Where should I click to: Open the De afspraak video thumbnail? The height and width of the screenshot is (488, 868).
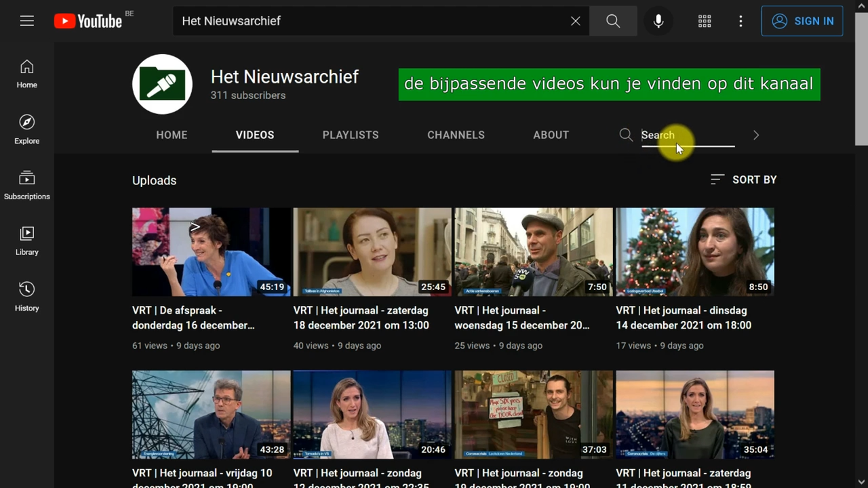211,251
